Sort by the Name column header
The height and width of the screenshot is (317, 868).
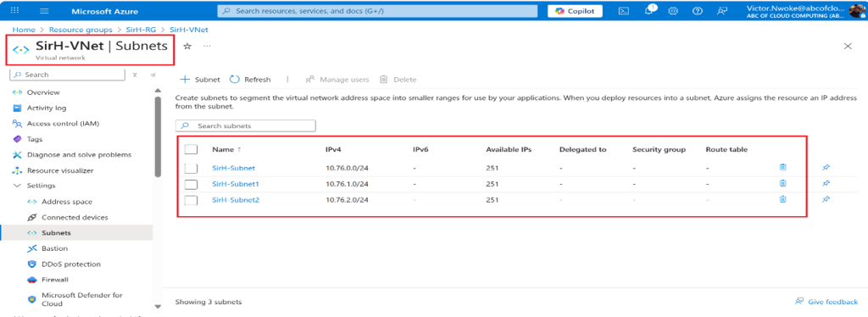(x=225, y=149)
